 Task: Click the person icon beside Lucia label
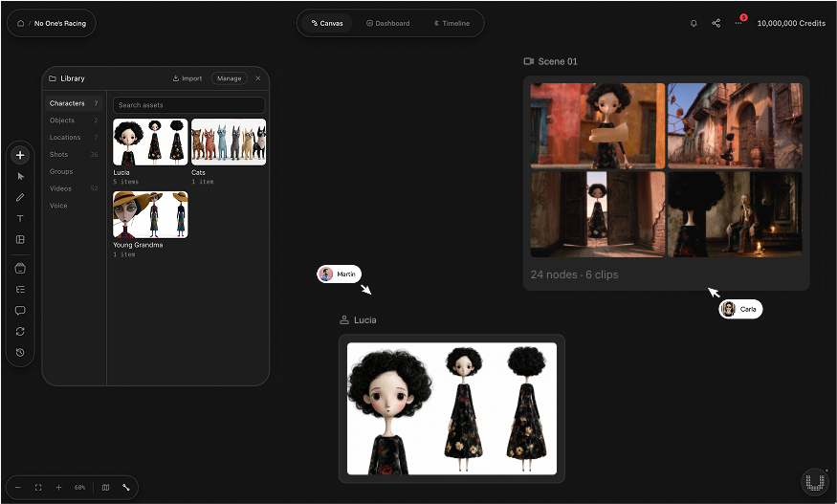(x=344, y=320)
